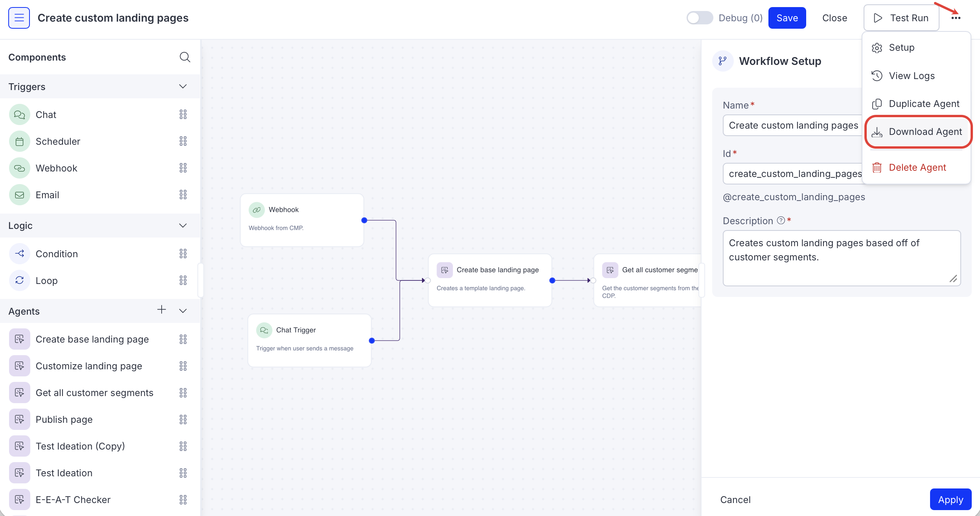The image size is (980, 516).
Task: Collapse the Logic section chevron
Action: (x=183, y=225)
